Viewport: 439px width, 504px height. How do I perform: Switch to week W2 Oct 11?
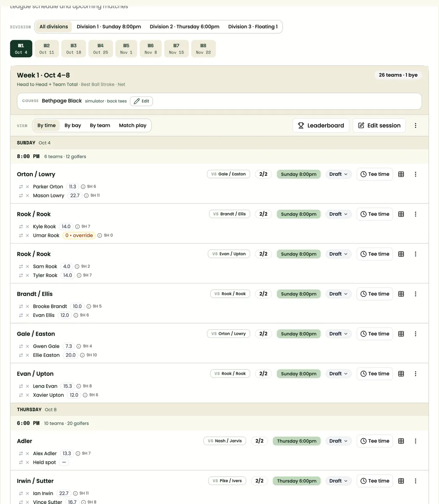coord(46,49)
